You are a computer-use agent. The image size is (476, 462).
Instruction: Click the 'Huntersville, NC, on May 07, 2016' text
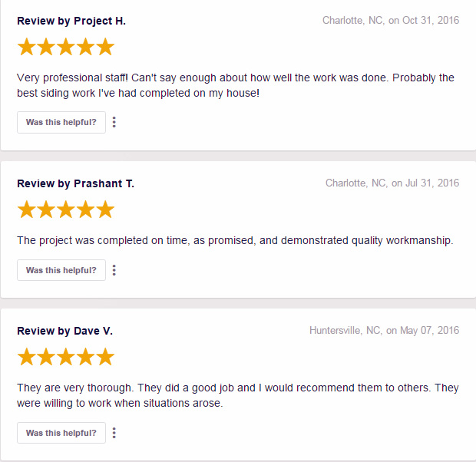[385, 330]
